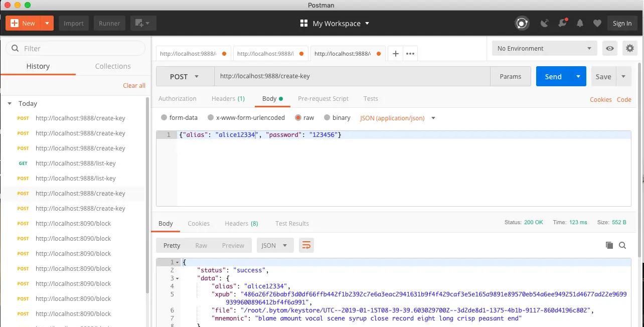Open the Test Results tab
The image size is (644, 327).
pyautogui.click(x=292, y=224)
